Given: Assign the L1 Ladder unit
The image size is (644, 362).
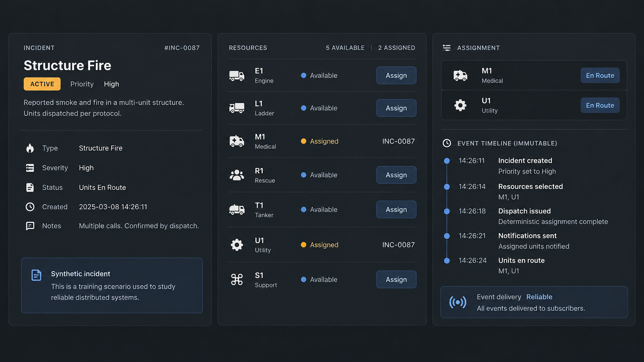Looking at the screenshot, I should 396,108.
